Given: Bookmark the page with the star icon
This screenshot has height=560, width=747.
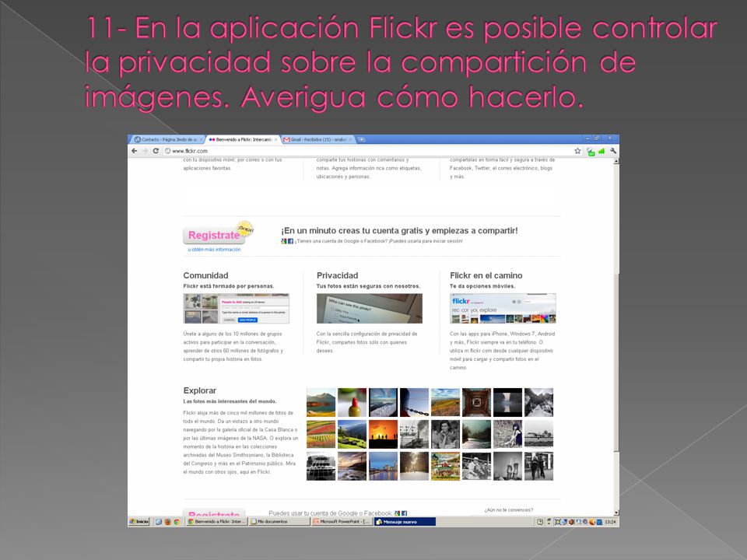Looking at the screenshot, I should coord(577,151).
